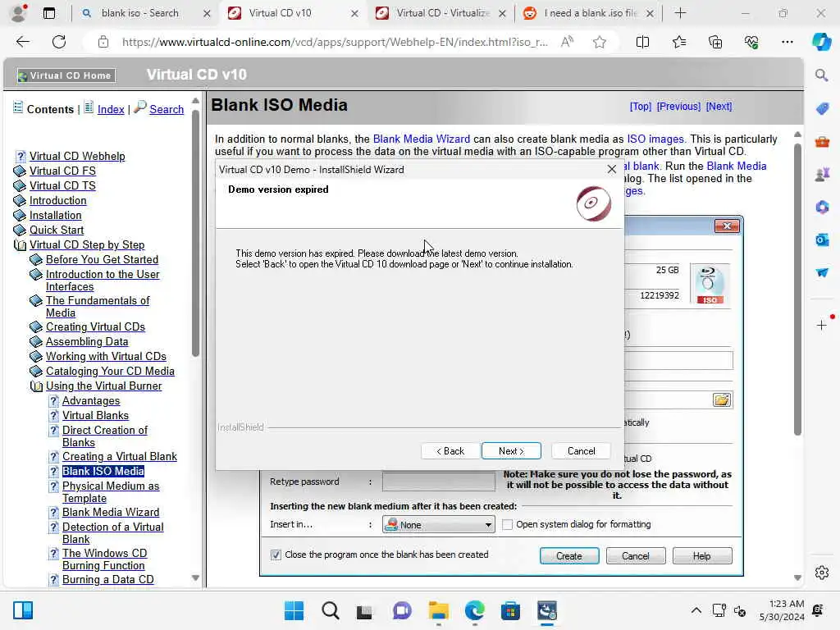Screen dimensions: 840x630
Task: Click Create in blank media dialog
Action: [569, 556]
